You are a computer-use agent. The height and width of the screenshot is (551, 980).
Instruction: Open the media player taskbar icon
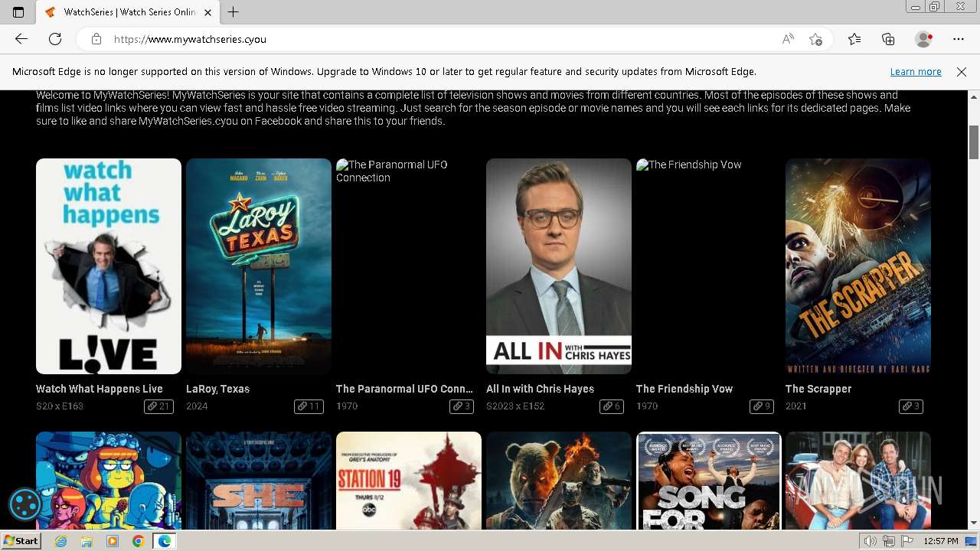coord(113,541)
